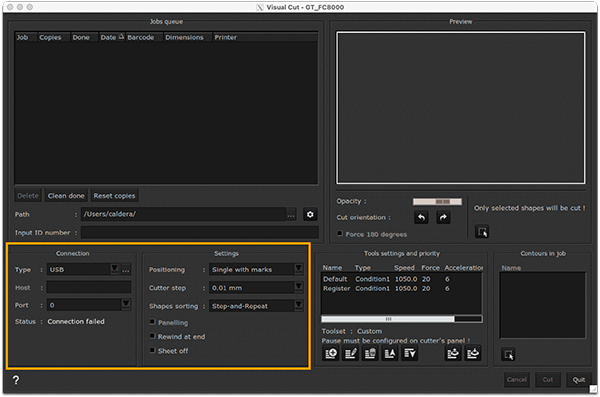Viewport: 600px width, 397px height.
Task: Sort jobs queue by Job column
Action: coord(26,37)
